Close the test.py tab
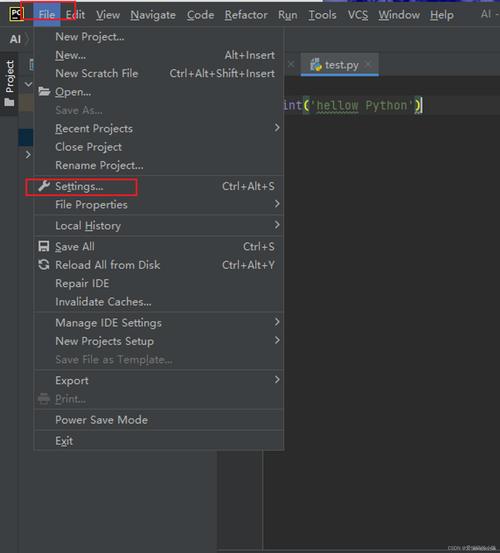500x553 pixels. tap(368, 64)
